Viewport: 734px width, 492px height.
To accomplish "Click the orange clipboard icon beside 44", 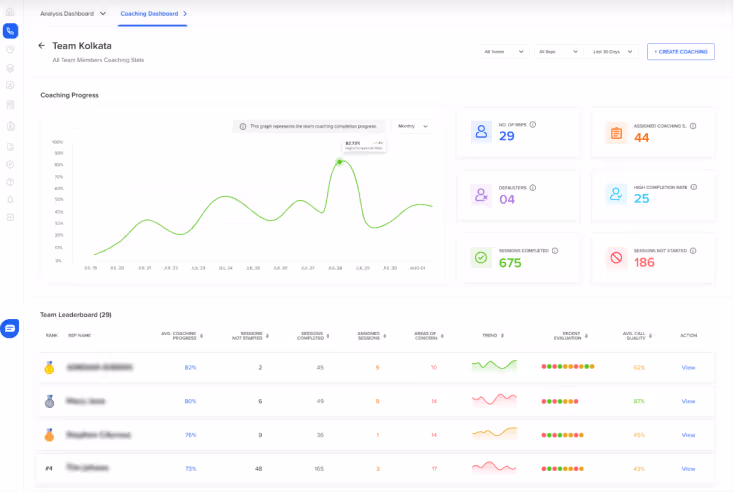I will pos(616,133).
